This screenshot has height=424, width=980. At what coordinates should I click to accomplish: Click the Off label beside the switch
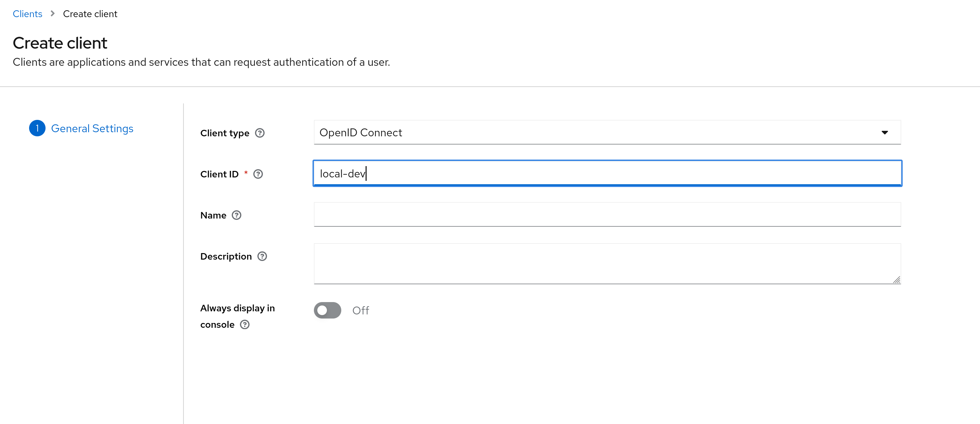pos(361,311)
